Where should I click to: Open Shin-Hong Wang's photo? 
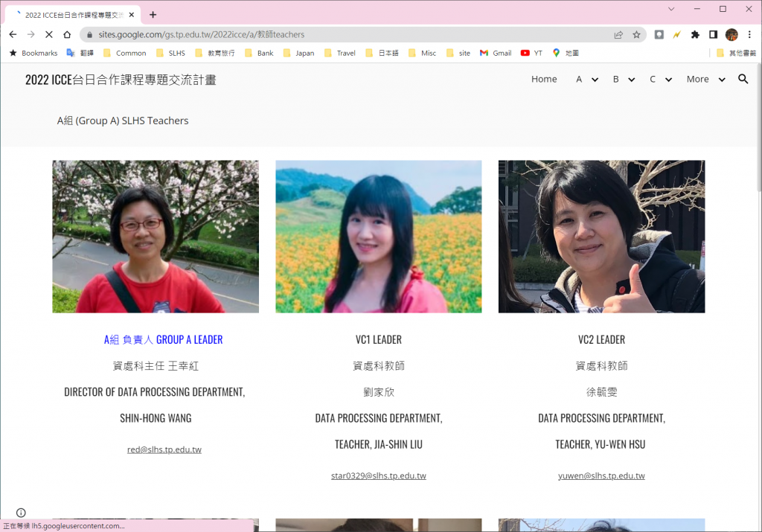point(156,237)
